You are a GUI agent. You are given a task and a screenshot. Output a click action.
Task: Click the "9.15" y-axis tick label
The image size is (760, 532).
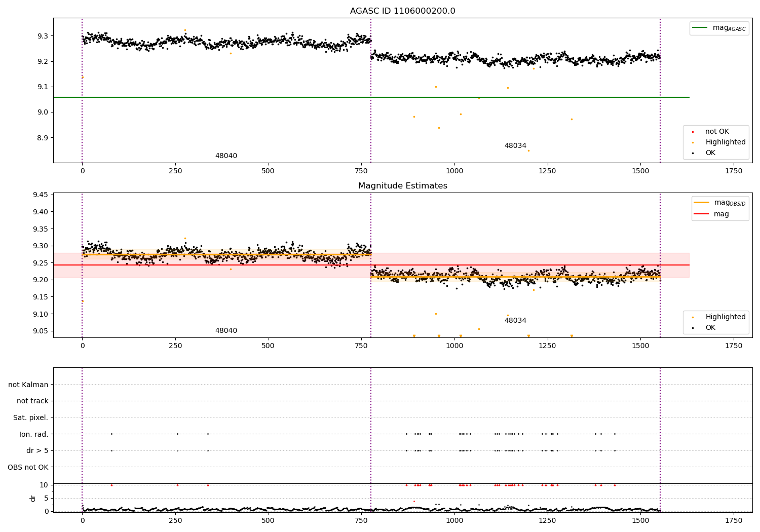tap(40, 297)
